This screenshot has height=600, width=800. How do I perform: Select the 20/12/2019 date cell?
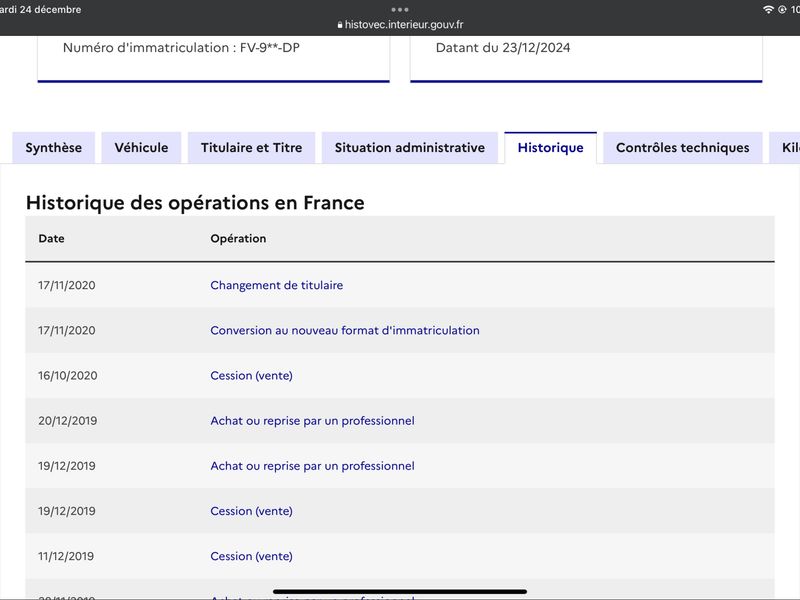[x=68, y=421]
